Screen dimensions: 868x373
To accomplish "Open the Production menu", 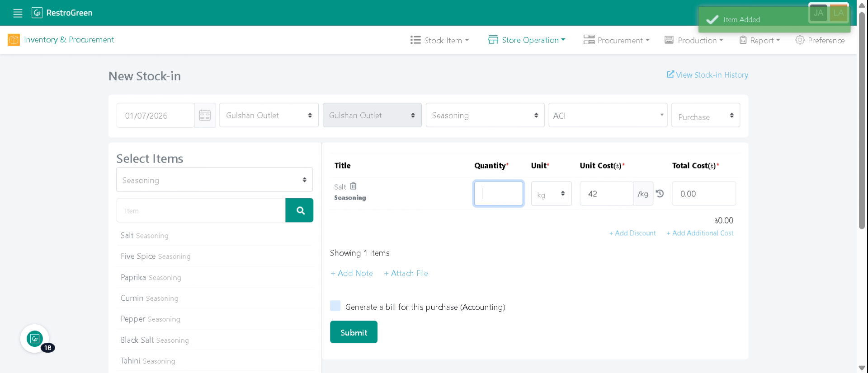I will [694, 40].
